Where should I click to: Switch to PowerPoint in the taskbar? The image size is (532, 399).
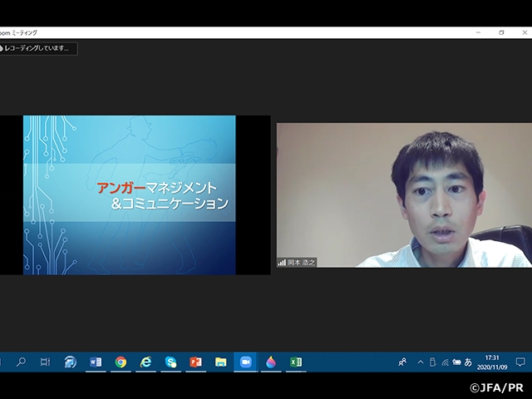(x=195, y=362)
